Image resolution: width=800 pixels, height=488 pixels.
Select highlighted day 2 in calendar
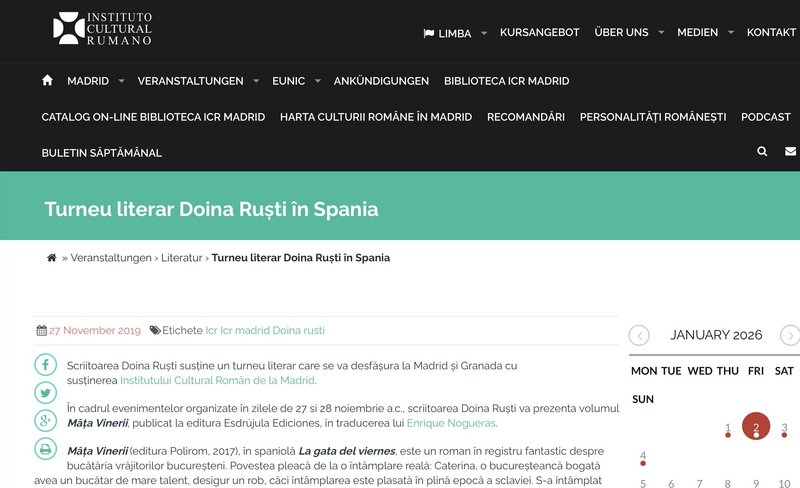click(x=756, y=428)
